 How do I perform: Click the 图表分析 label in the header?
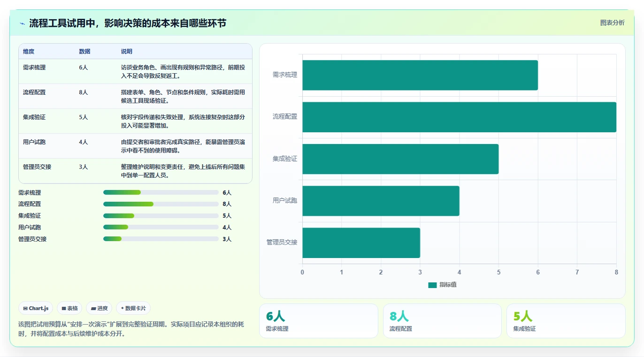pos(612,23)
